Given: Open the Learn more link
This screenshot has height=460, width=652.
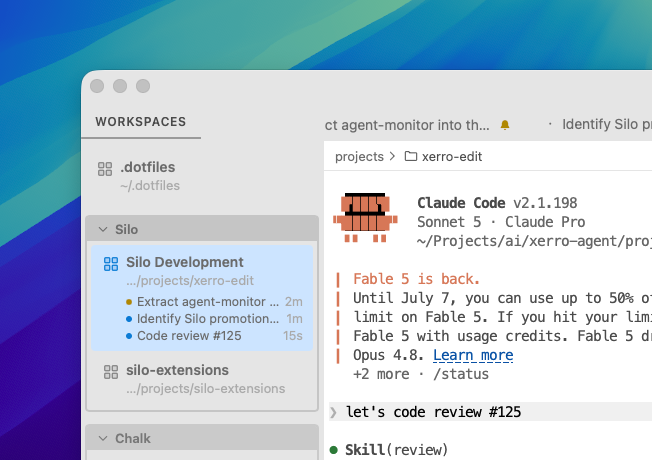Looking at the screenshot, I should (473, 355).
